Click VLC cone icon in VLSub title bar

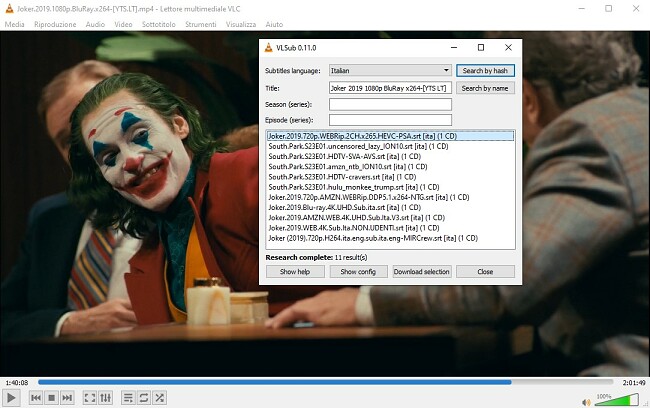(x=269, y=48)
